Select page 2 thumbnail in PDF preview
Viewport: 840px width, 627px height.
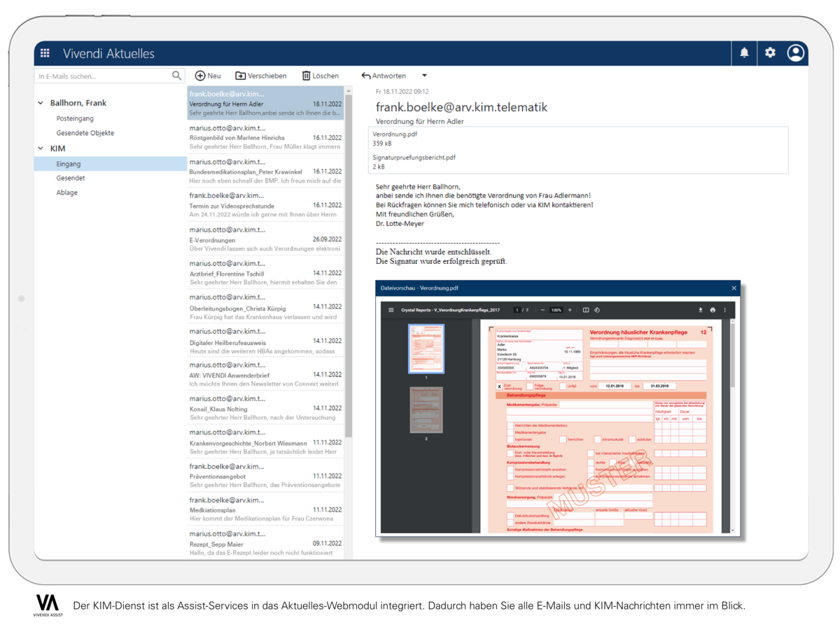pyautogui.click(x=426, y=411)
